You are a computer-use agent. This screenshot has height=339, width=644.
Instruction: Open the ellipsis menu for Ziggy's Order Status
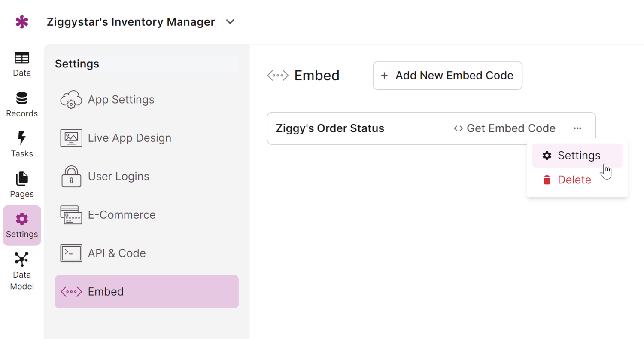[577, 128]
